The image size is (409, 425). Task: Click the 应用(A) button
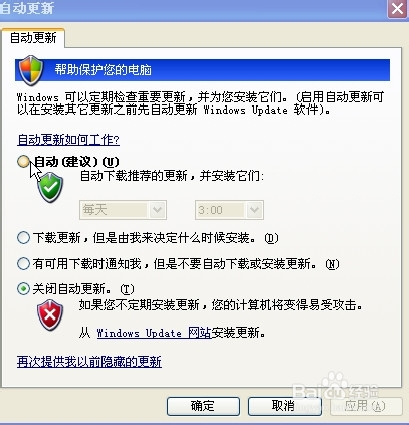click(366, 406)
